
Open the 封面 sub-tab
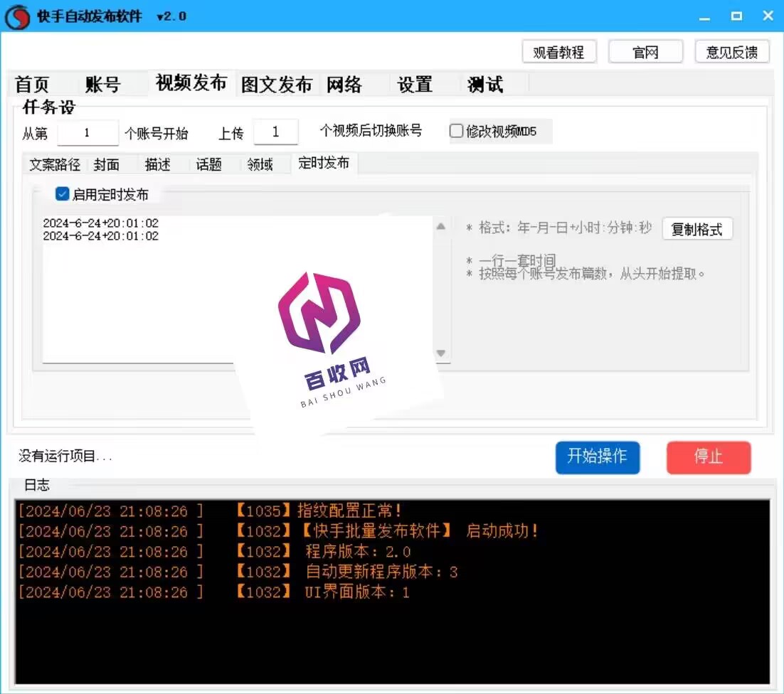(x=107, y=164)
